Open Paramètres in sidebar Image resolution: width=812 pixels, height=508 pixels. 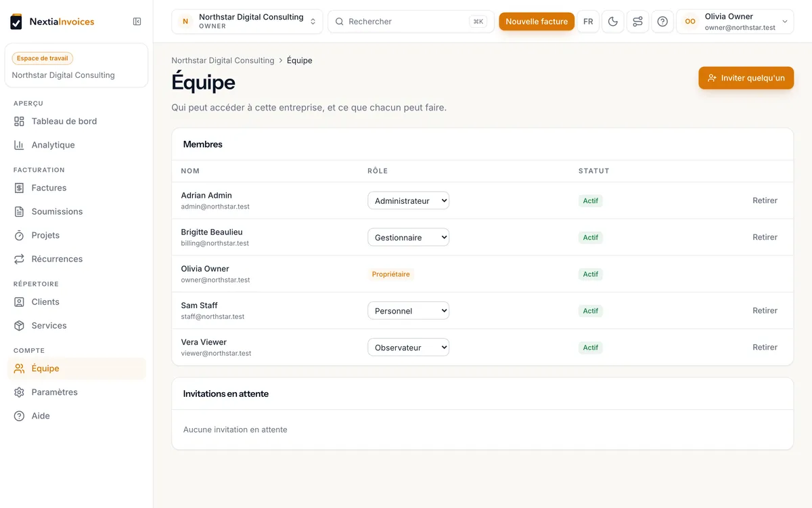(76, 392)
